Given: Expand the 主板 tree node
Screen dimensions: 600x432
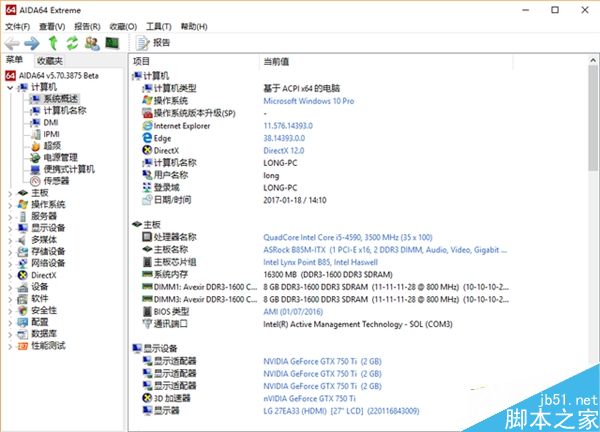Looking at the screenshot, I should click(10, 193).
